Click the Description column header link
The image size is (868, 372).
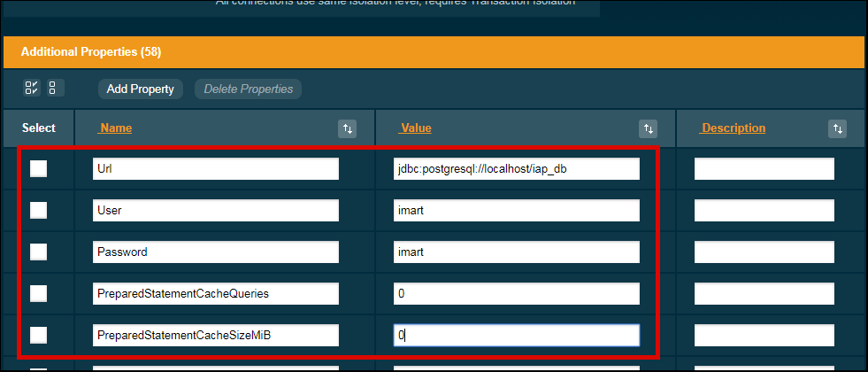pos(733,128)
